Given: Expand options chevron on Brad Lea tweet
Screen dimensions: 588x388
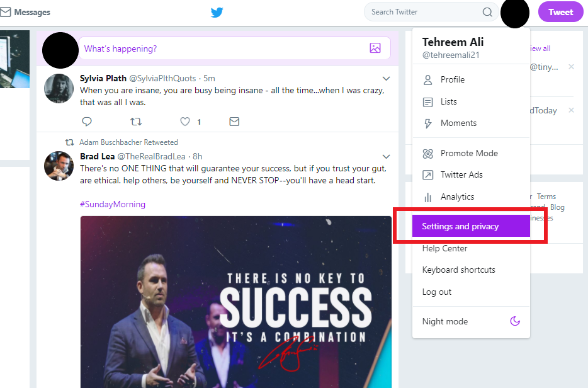Looking at the screenshot, I should (387, 156).
